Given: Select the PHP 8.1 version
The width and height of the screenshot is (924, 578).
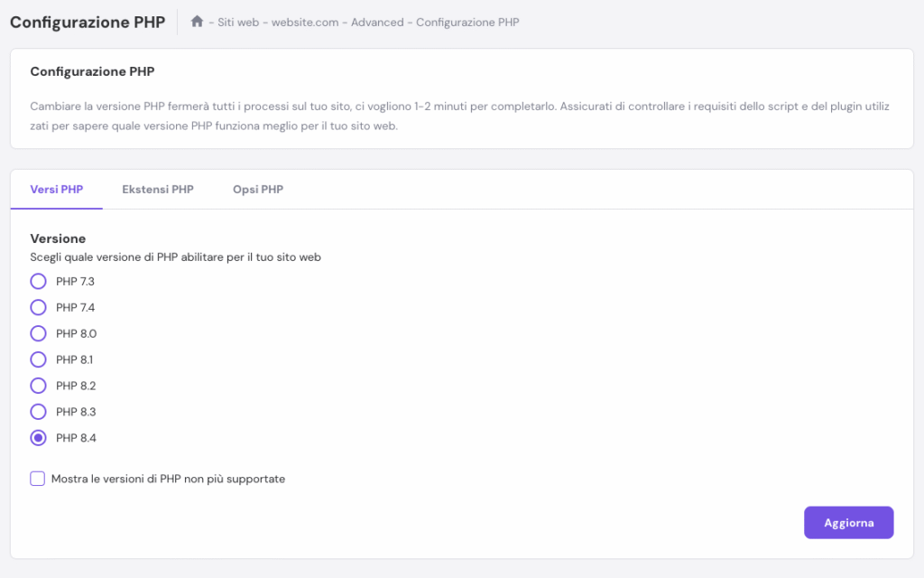Looking at the screenshot, I should point(38,359).
